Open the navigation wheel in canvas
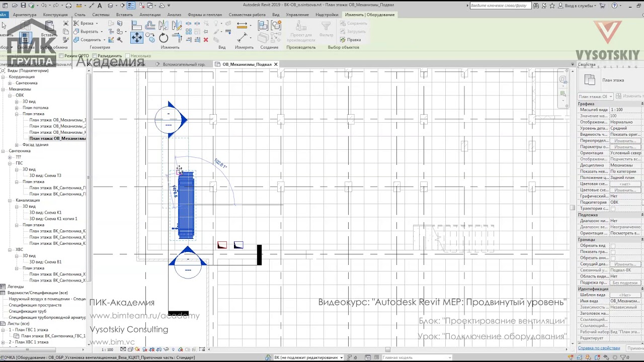This screenshot has height=362, width=644. pos(563,80)
